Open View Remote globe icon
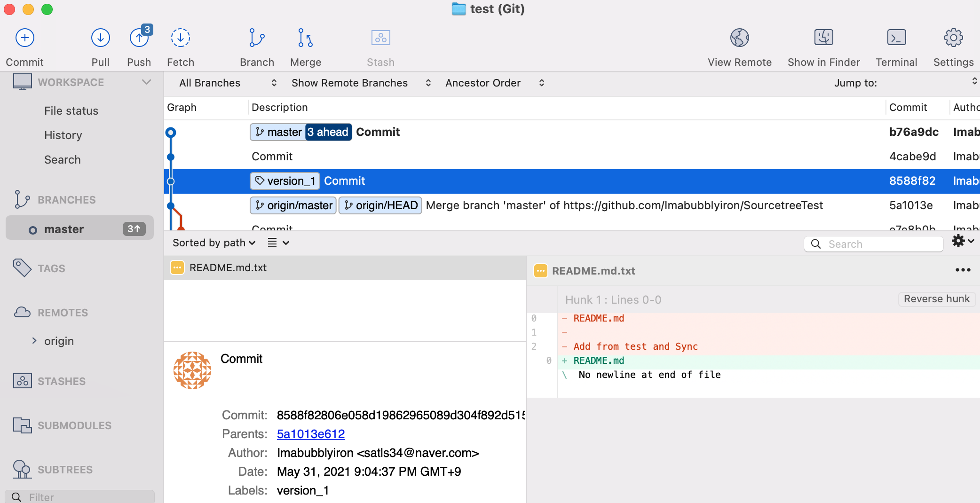This screenshot has height=503, width=980. pos(740,38)
